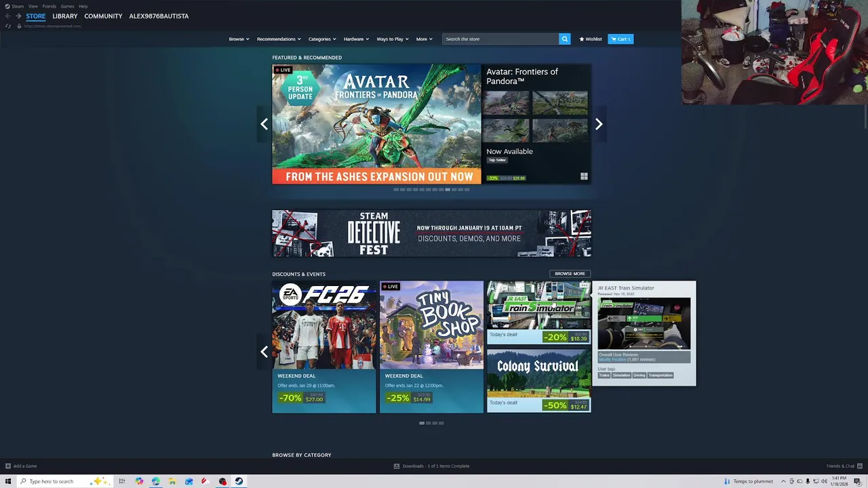Open EA Sports FC26 weekend deal card
The height and width of the screenshot is (488, 868).
[324, 347]
